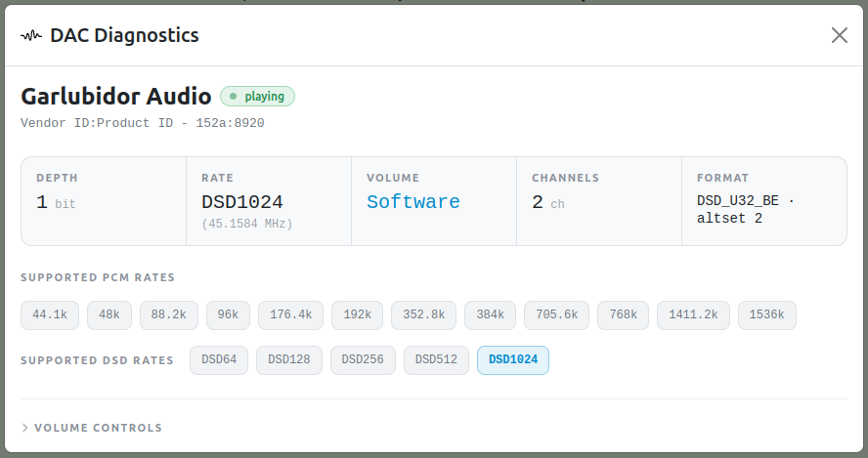
Task: Click the '1 bit' depth value
Action: tap(56, 202)
